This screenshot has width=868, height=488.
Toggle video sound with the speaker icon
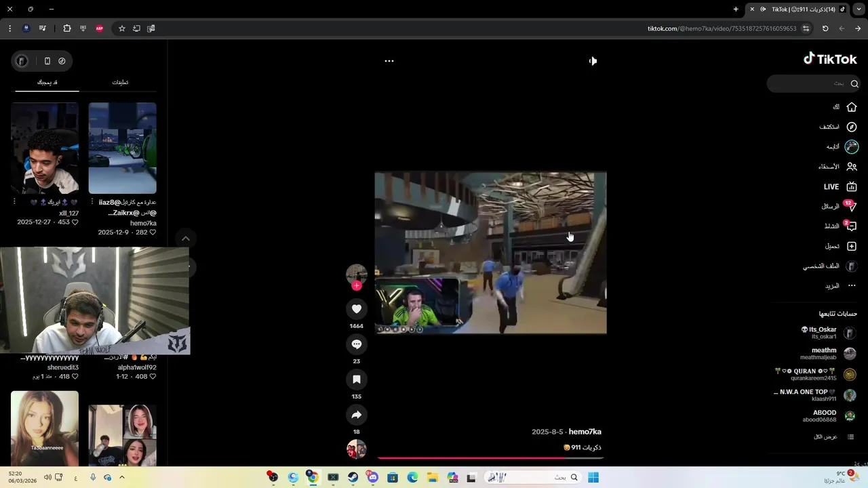tap(593, 61)
